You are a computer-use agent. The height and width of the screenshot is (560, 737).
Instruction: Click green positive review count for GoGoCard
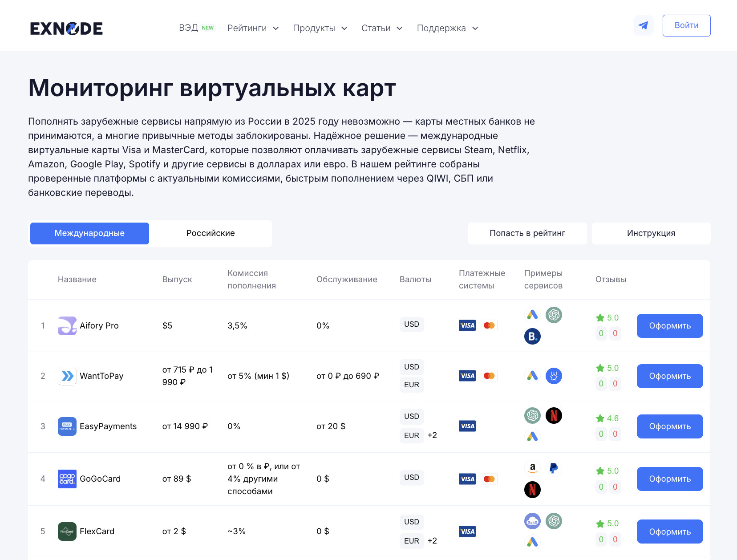tap(601, 487)
